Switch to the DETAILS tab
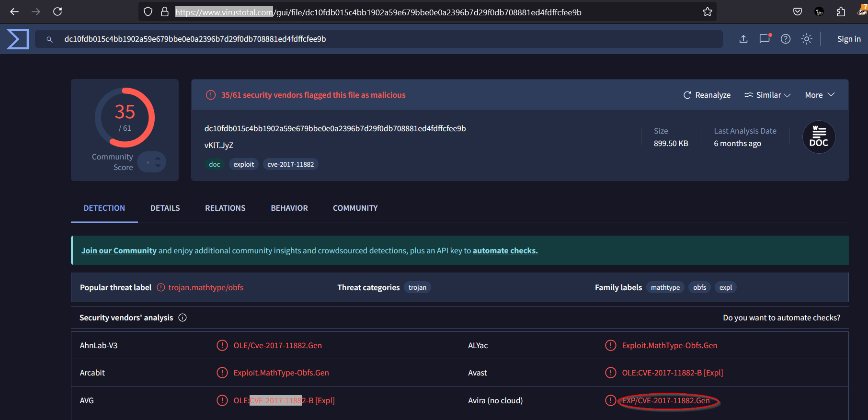This screenshot has width=868, height=420. 165,208
